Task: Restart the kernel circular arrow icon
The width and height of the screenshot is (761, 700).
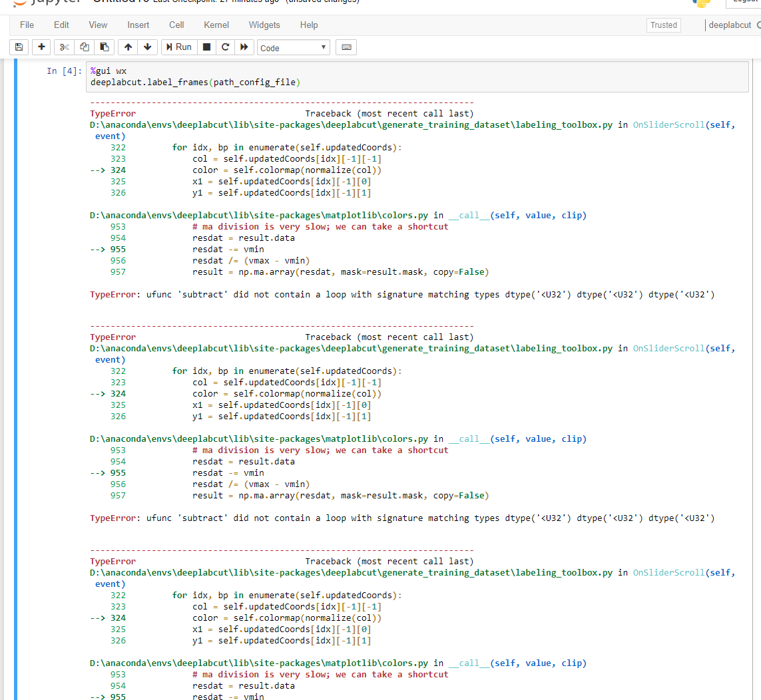Action: (225, 47)
